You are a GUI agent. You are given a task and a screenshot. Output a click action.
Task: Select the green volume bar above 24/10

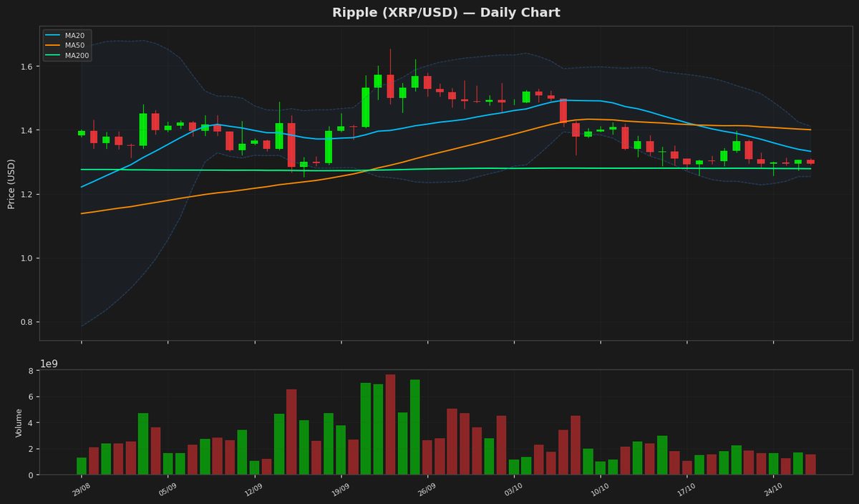773,464
